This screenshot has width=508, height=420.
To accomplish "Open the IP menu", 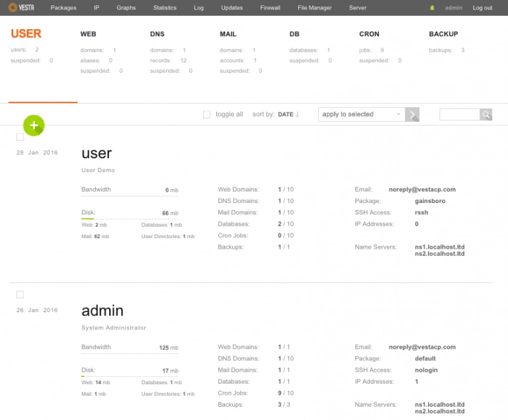I will 97,8.
